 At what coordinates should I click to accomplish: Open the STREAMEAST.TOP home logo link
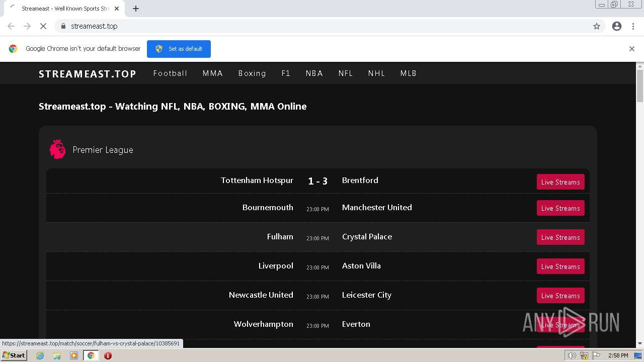tap(88, 74)
